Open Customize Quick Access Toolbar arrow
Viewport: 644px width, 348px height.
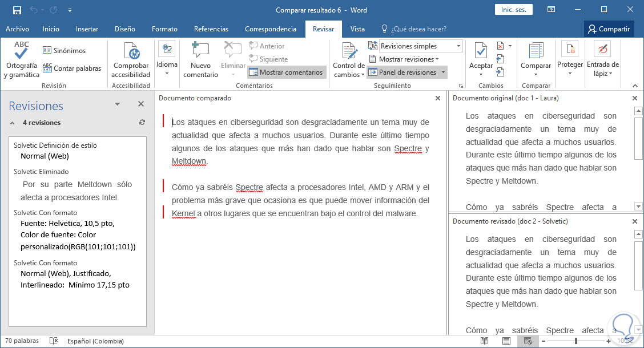point(70,10)
